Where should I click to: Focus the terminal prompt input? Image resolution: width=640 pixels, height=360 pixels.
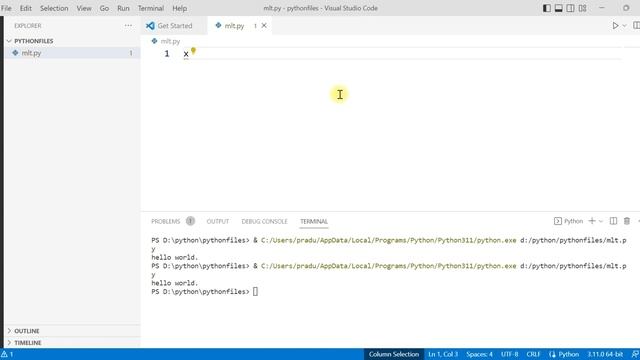pyautogui.click(x=256, y=291)
